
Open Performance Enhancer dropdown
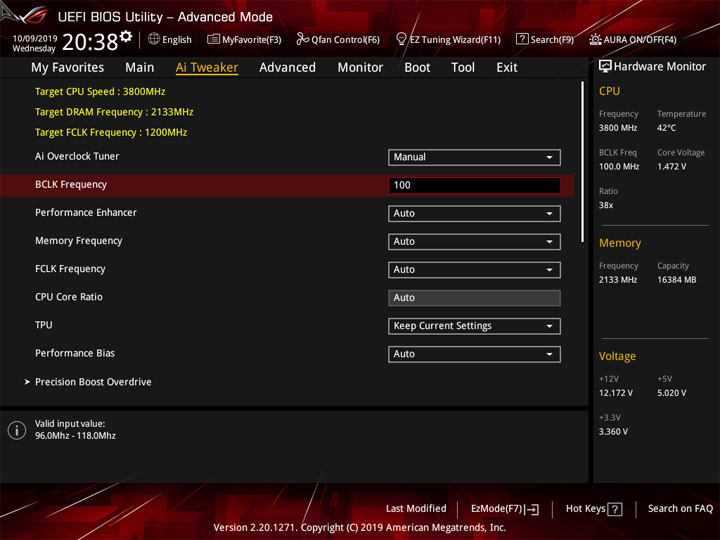click(474, 214)
